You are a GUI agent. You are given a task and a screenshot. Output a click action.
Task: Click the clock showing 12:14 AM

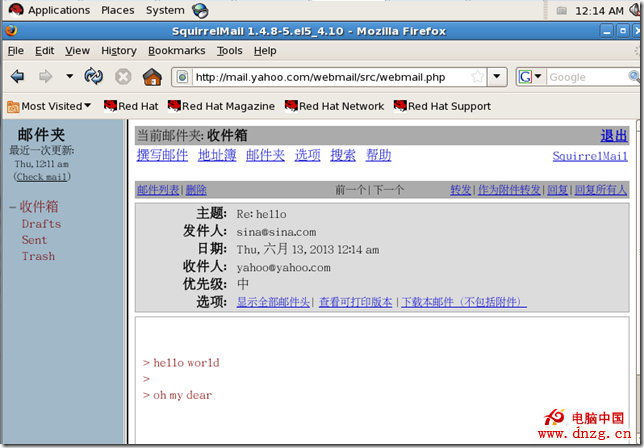click(x=599, y=11)
